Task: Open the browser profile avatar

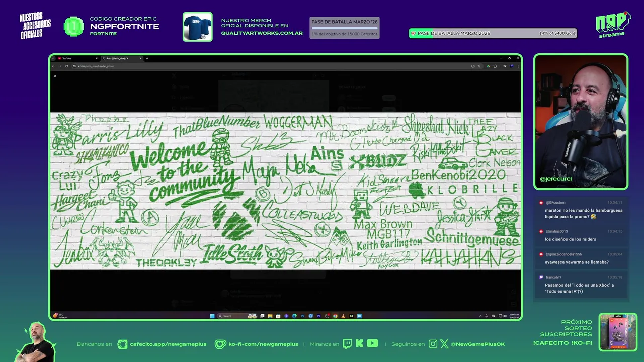Action: point(512,66)
